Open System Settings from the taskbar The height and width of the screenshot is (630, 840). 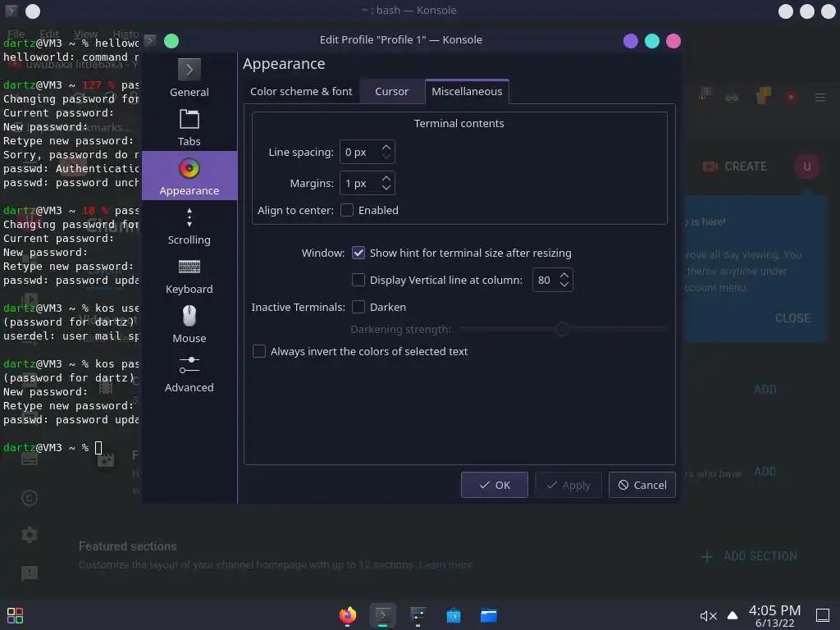pos(418,615)
